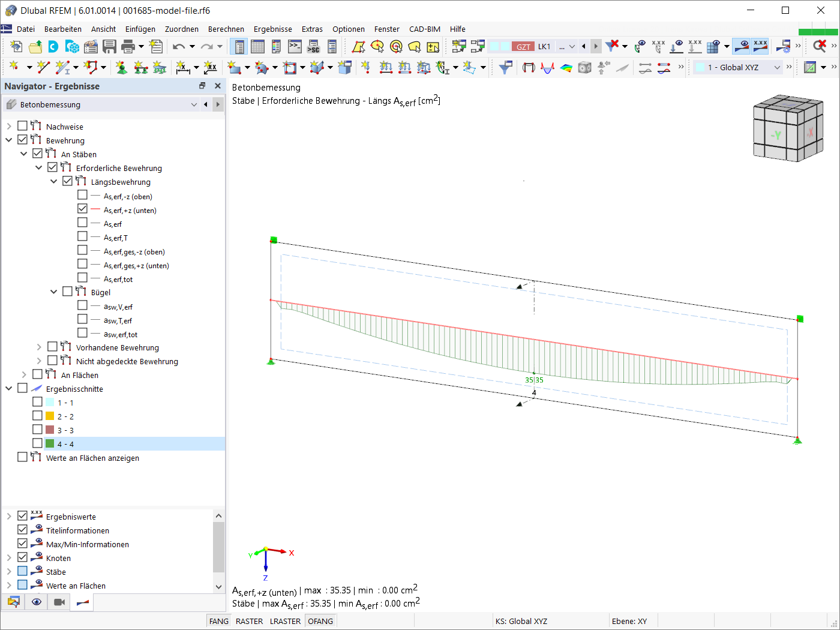Viewport: 840px width, 630px height.
Task: Create a new line
Action: (x=43, y=67)
